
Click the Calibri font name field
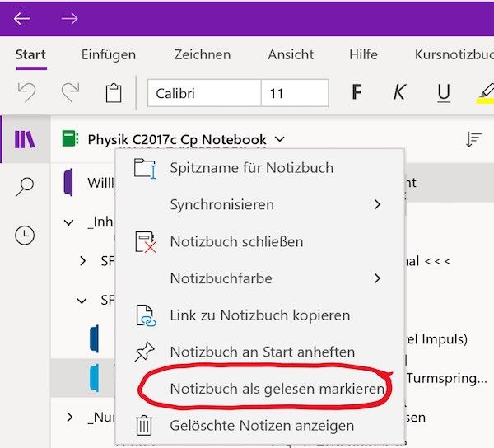click(204, 93)
